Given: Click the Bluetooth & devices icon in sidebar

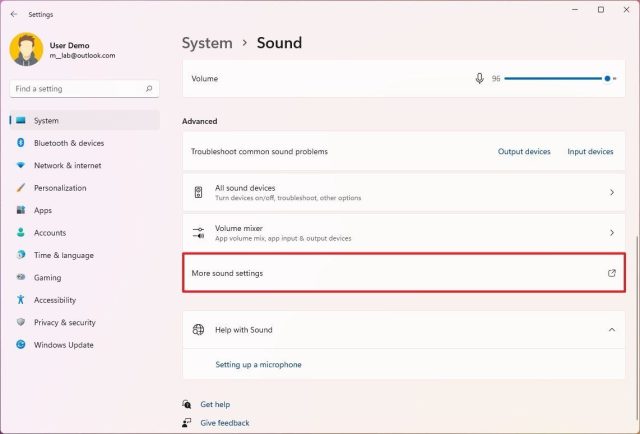Looking at the screenshot, I should [x=21, y=143].
